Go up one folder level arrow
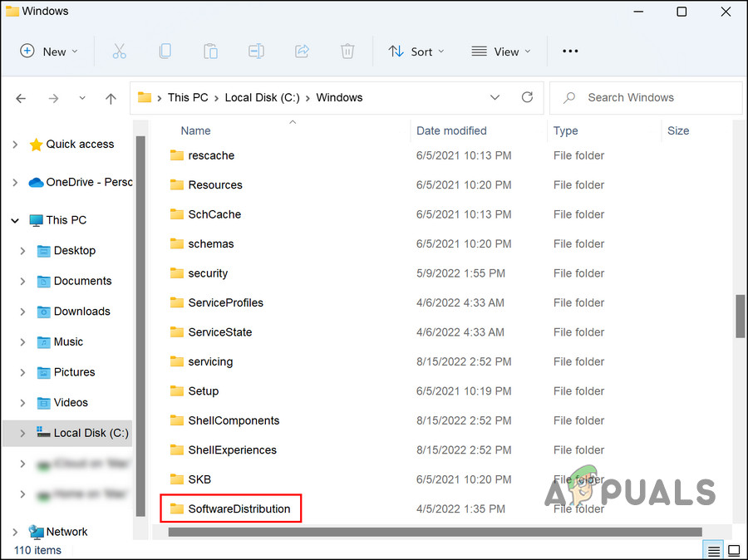The image size is (748, 560). point(111,98)
